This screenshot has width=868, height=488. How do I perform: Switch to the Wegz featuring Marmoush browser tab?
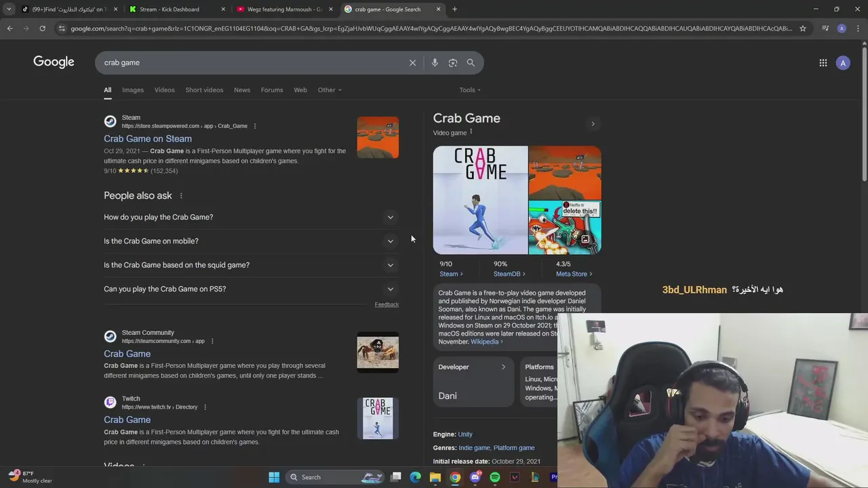click(285, 9)
